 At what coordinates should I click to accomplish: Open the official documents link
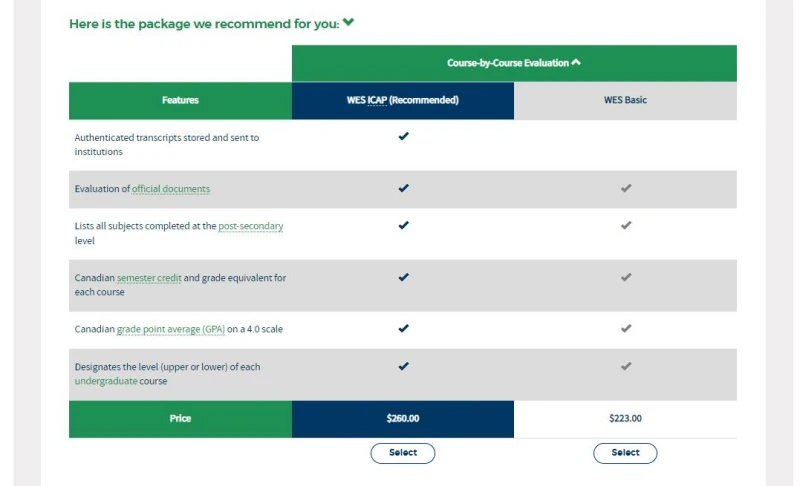171,189
